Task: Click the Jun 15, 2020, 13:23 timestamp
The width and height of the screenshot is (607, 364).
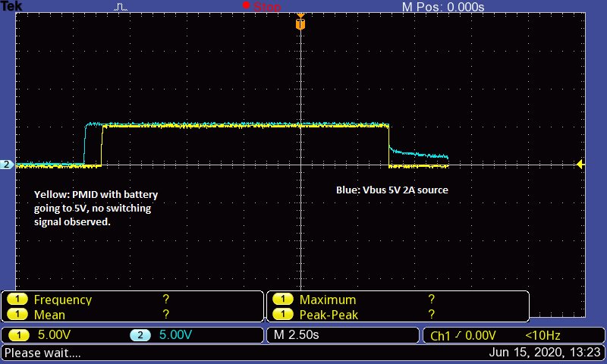Action: (545, 353)
